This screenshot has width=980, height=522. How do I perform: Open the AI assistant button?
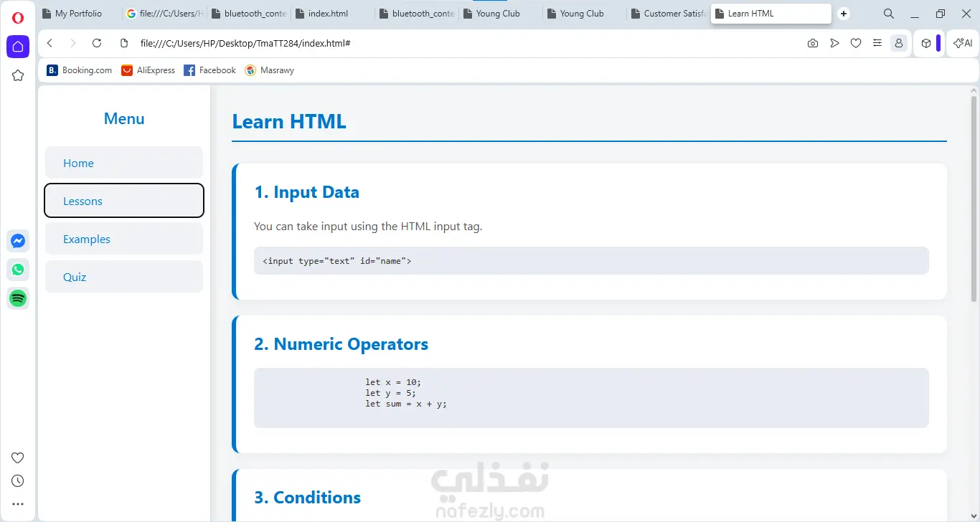(963, 43)
